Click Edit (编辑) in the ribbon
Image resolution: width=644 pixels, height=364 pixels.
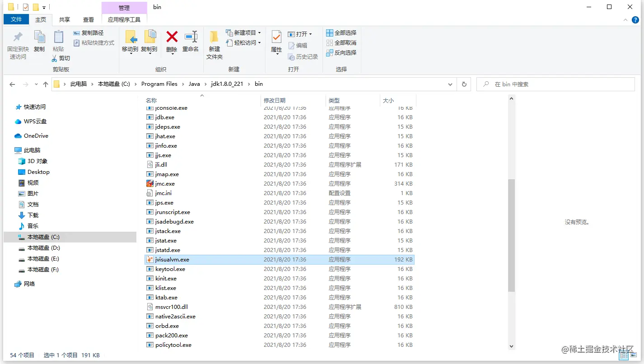298,46
